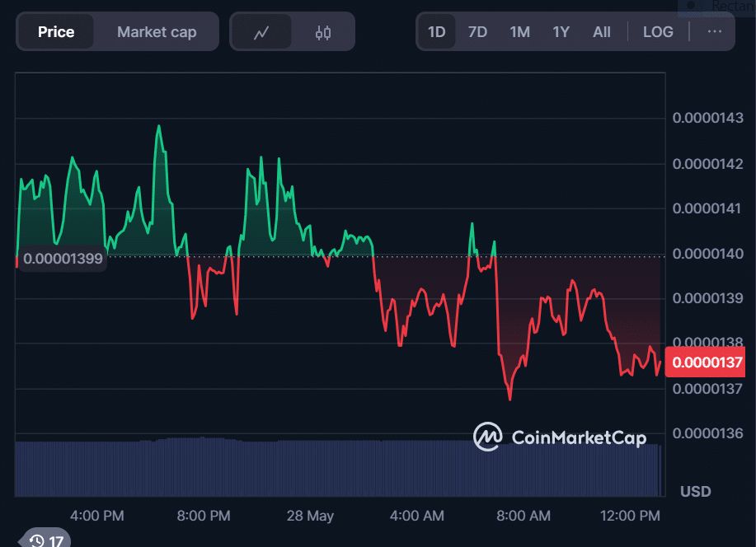Switch to candlestick chart view
This screenshot has width=756, height=547.
pos(323,32)
